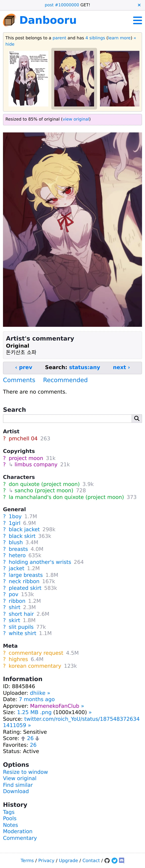Expand the uploader dhiike » arrow

coord(49,693)
